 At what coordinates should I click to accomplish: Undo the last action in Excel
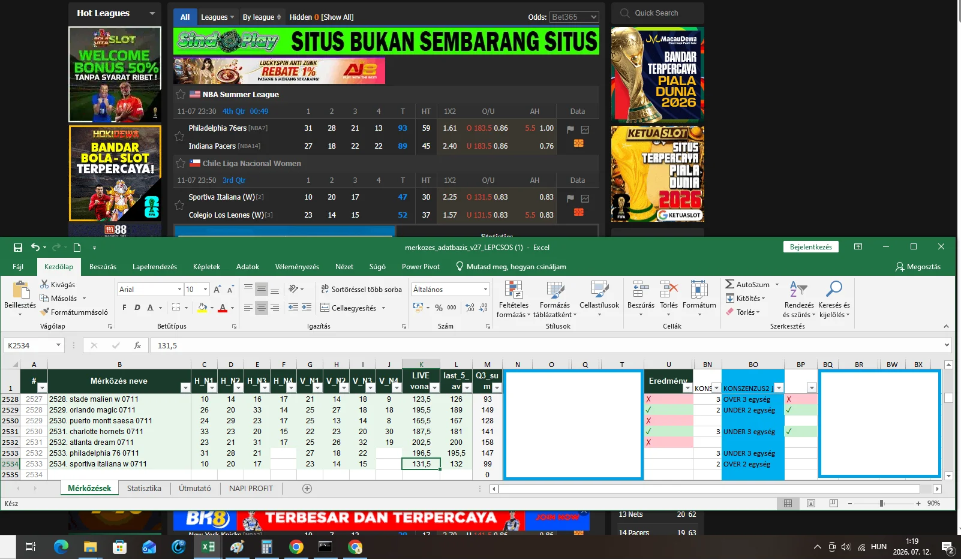point(35,247)
